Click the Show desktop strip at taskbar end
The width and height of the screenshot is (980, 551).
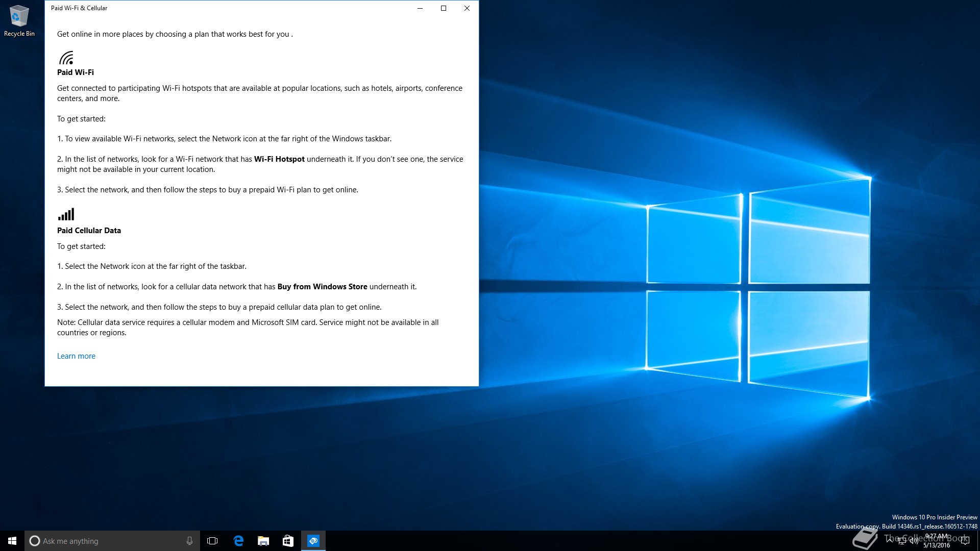(978, 541)
